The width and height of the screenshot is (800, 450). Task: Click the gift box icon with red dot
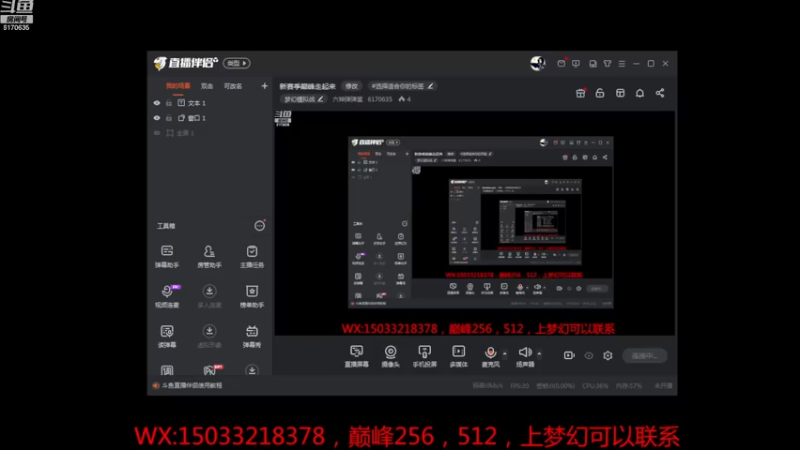click(581, 93)
